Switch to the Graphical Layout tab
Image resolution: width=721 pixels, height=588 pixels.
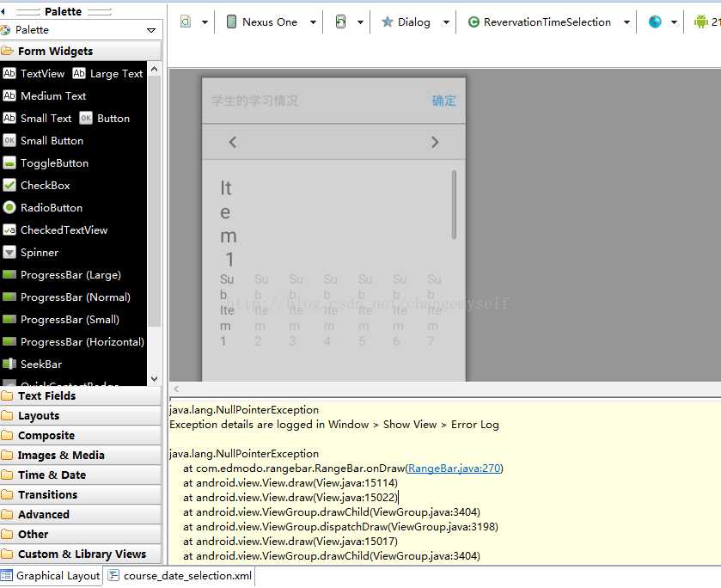51,576
